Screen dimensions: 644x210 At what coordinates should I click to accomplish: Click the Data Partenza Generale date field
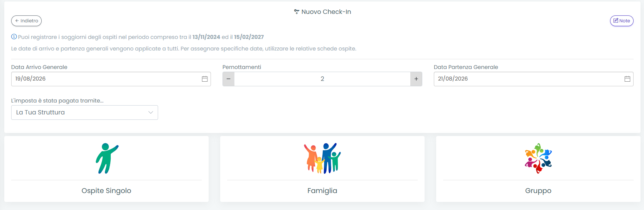(534, 79)
